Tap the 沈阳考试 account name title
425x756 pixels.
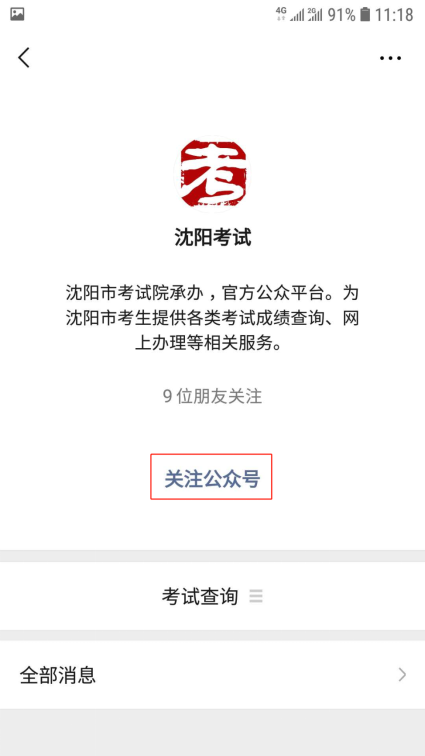[213, 238]
